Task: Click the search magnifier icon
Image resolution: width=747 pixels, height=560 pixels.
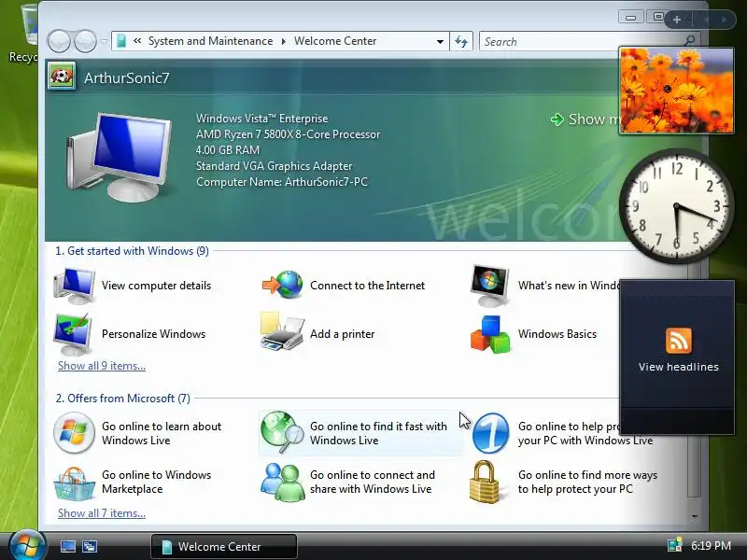Action: tap(689, 40)
